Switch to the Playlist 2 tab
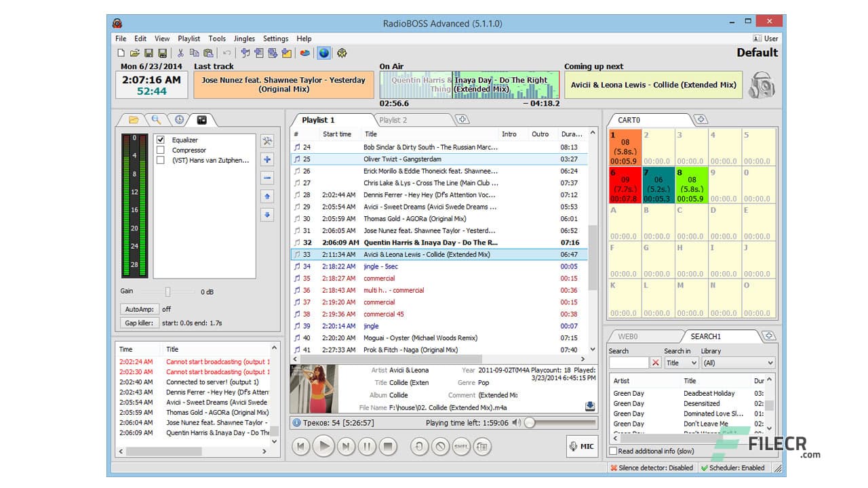This screenshot has height=488, width=868. click(393, 119)
